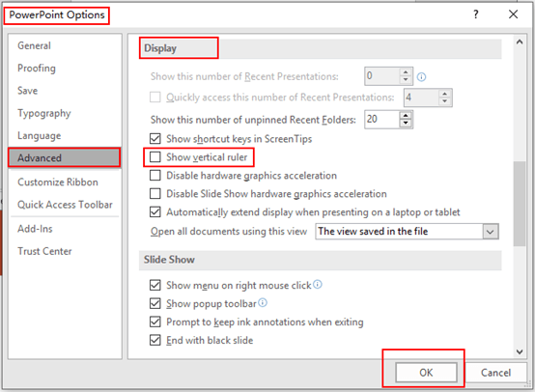This screenshot has height=392, width=535.
Task: Increase the unpinned Recent Folders number
Action: (406, 115)
